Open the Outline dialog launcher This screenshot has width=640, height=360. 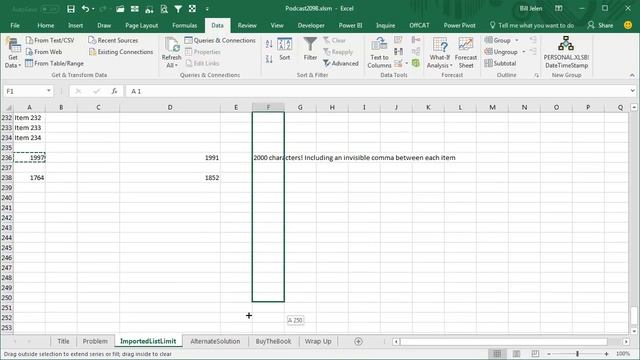point(536,76)
